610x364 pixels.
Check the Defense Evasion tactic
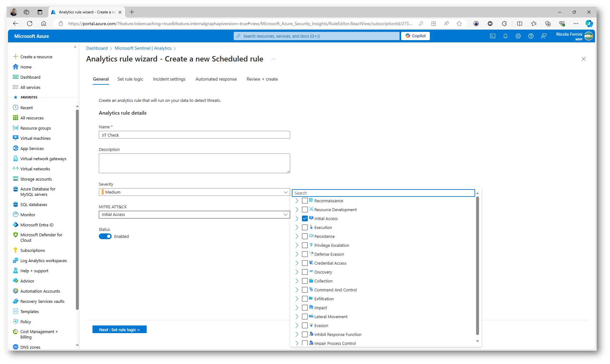(305, 254)
